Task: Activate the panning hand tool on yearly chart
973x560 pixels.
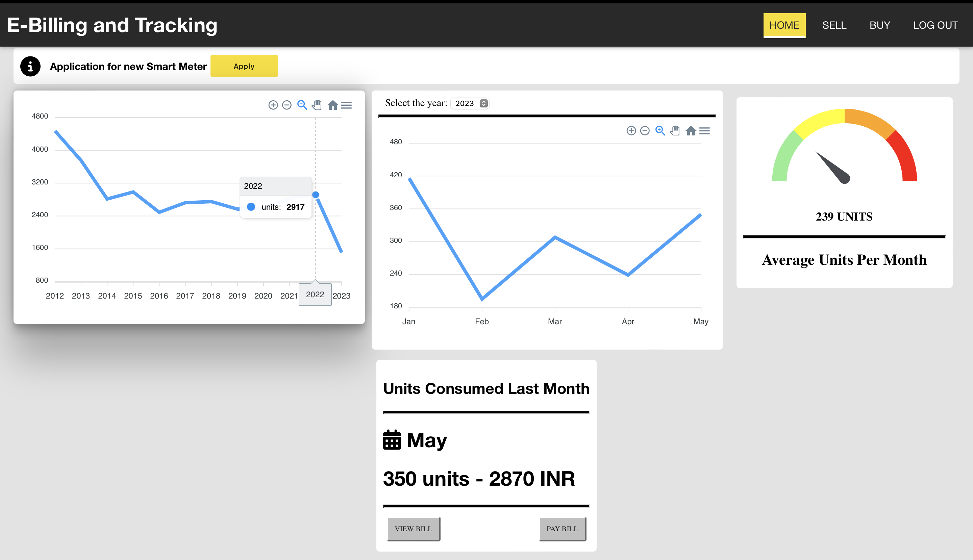Action: pyautogui.click(x=317, y=105)
